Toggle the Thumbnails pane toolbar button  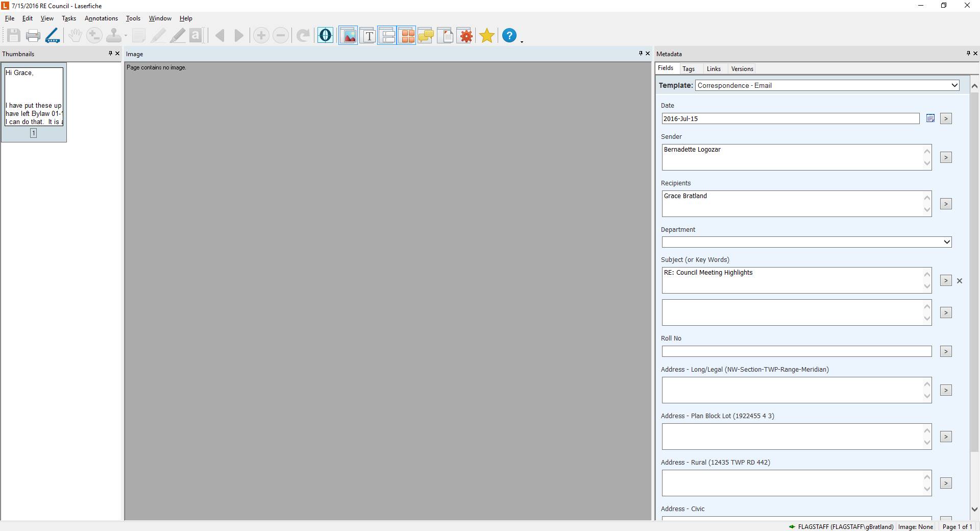pyautogui.click(x=407, y=36)
